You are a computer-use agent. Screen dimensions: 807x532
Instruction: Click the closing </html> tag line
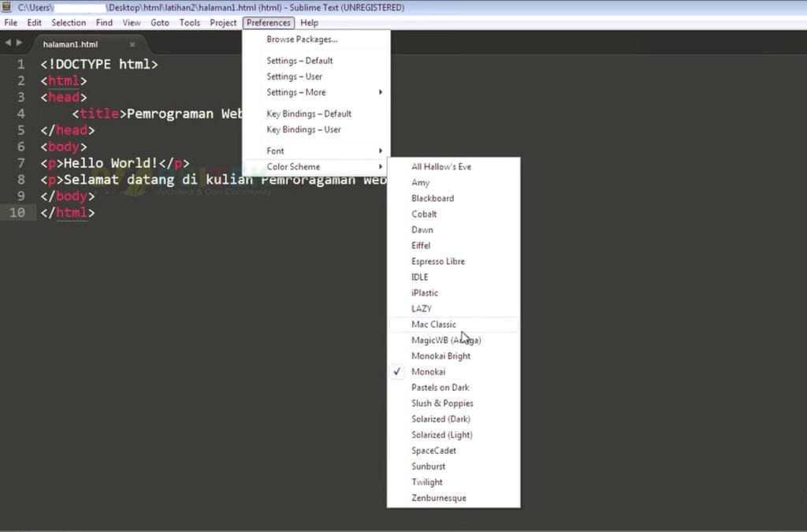click(68, 213)
